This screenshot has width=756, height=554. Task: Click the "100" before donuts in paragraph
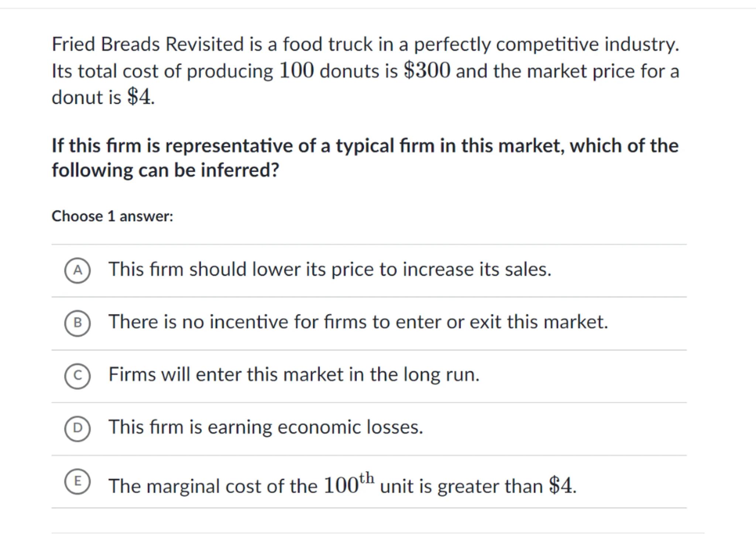click(x=296, y=70)
